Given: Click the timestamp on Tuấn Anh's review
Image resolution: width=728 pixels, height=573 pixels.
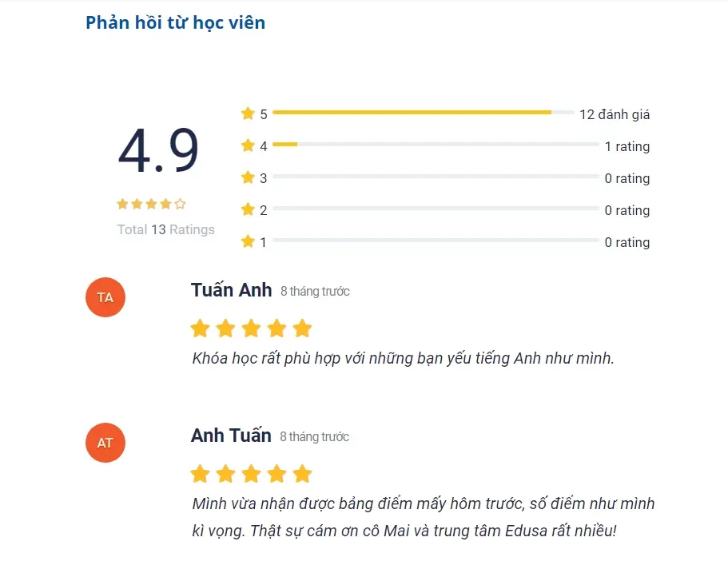Looking at the screenshot, I should [315, 292].
